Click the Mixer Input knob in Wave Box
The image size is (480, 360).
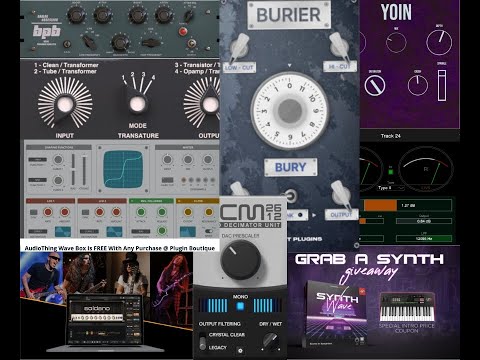click(x=167, y=160)
